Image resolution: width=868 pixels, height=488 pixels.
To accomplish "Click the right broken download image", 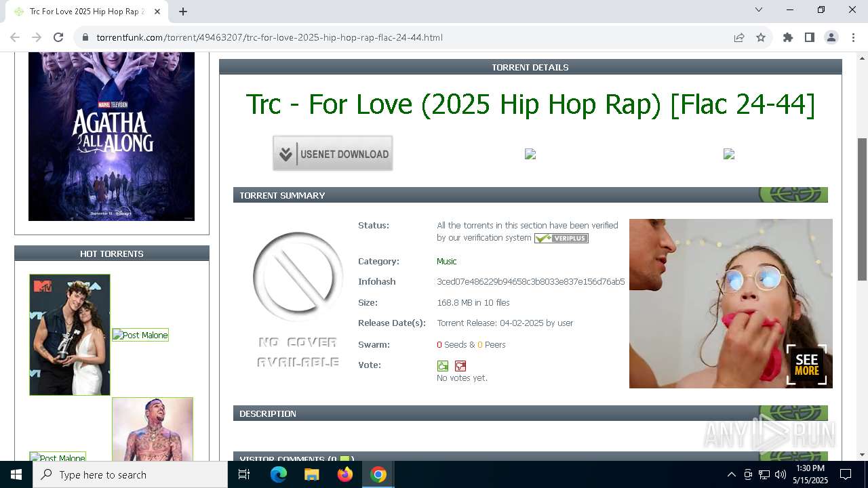I will pos(729,154).
